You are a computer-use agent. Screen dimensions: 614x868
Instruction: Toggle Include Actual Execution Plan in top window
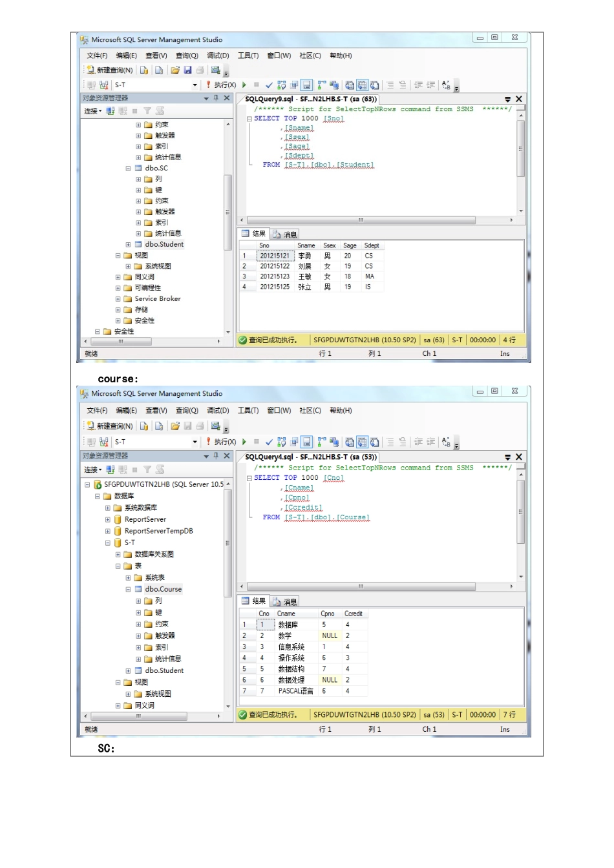[x=321, y=85]
